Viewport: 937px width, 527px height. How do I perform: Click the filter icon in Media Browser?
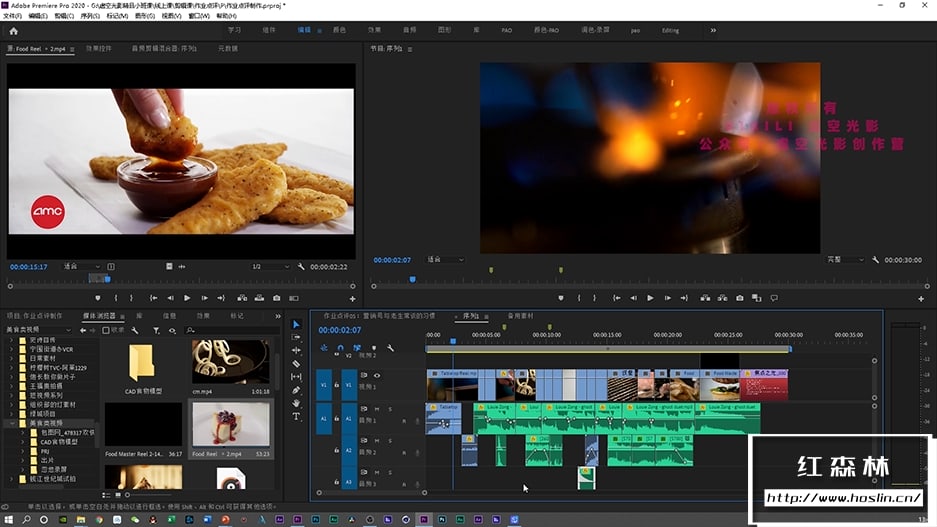click(x=156, y=330)
